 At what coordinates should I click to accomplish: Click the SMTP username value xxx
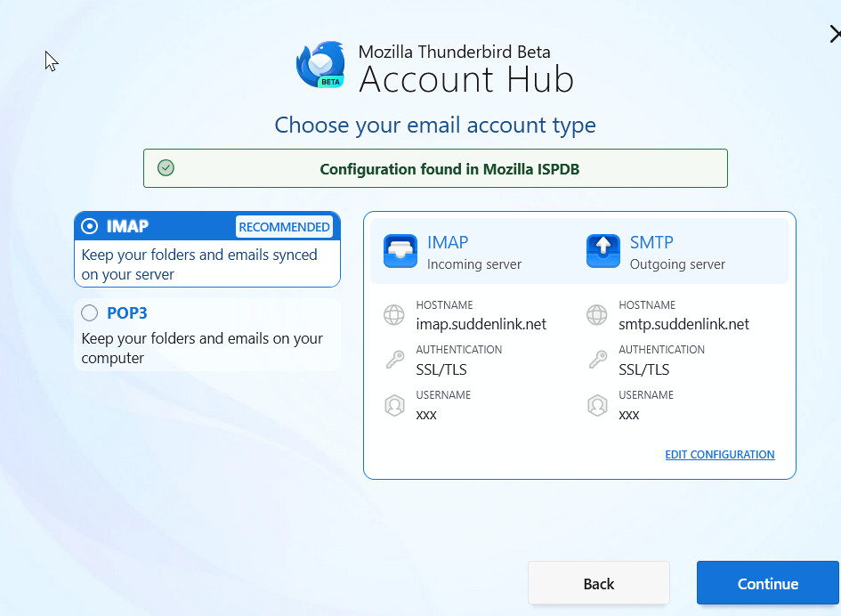pyautogui.click(x=629, y=415)
